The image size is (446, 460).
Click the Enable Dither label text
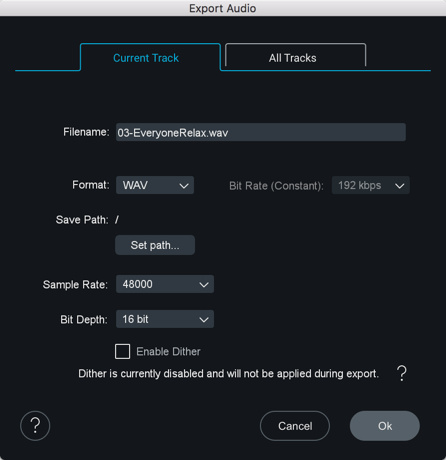pyautogui.click(x=168, y=351)
